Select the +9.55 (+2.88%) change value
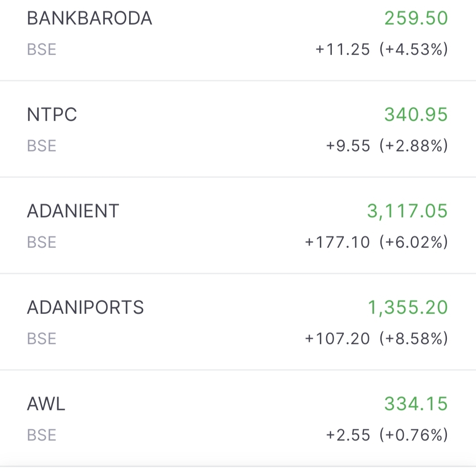Image resolution: width=476 pixels, height=472 pixels. tap(387, 146)
